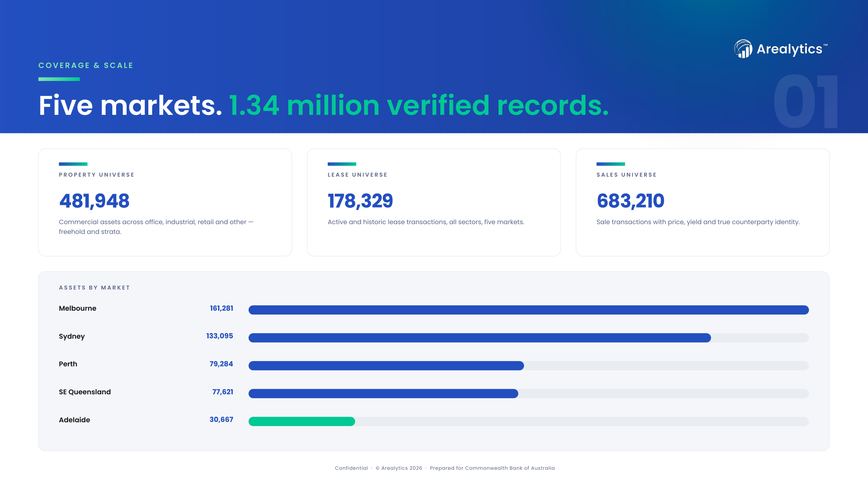Click the Adelaide market label
The height and width of the screenshot is (488, 868).
[x=75, y=420]
